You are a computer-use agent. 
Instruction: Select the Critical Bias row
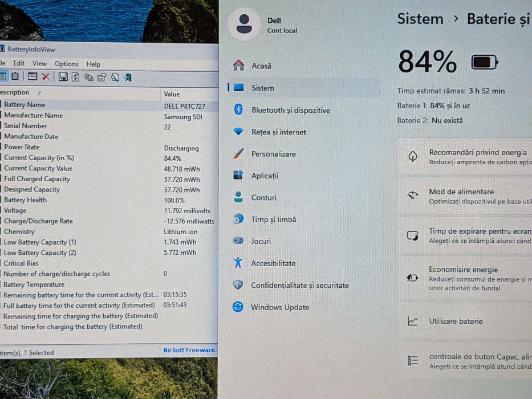pyautogui.click(x=109, y=263)
